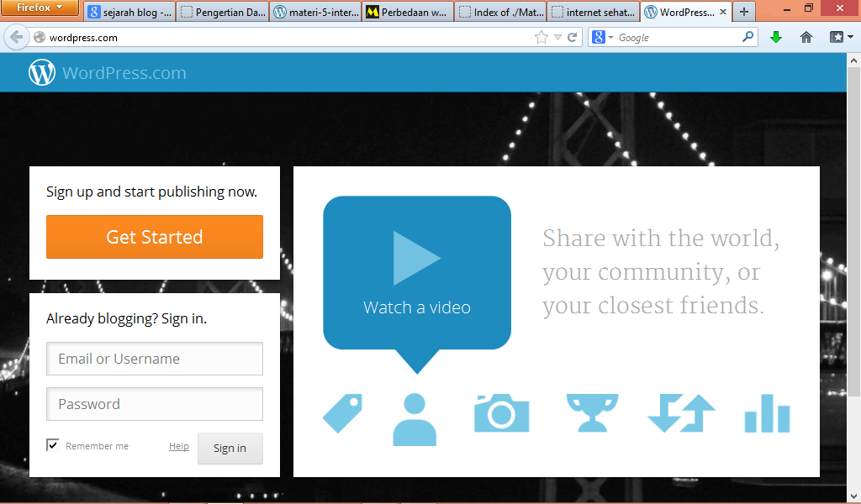The width and height of the screenshot is (861, 504).
Task: Open the bookmarks menu icon
Action: [841, 37]
